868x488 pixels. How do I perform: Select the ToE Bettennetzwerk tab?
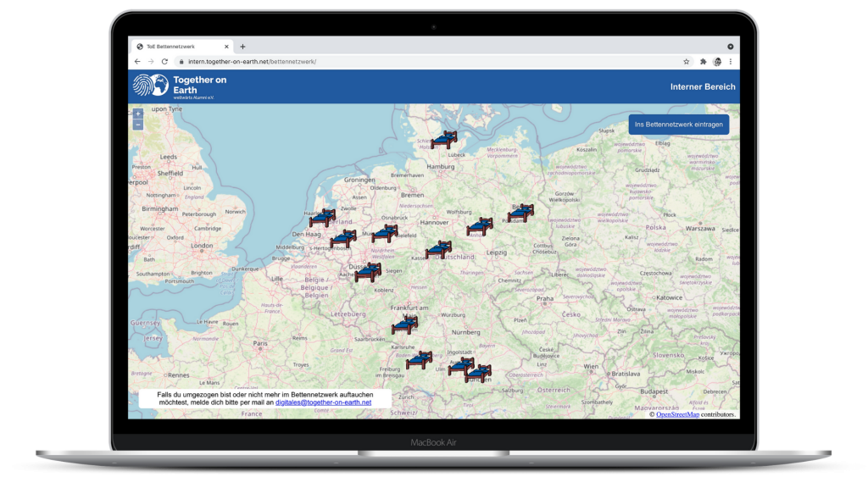pos(176,47)
